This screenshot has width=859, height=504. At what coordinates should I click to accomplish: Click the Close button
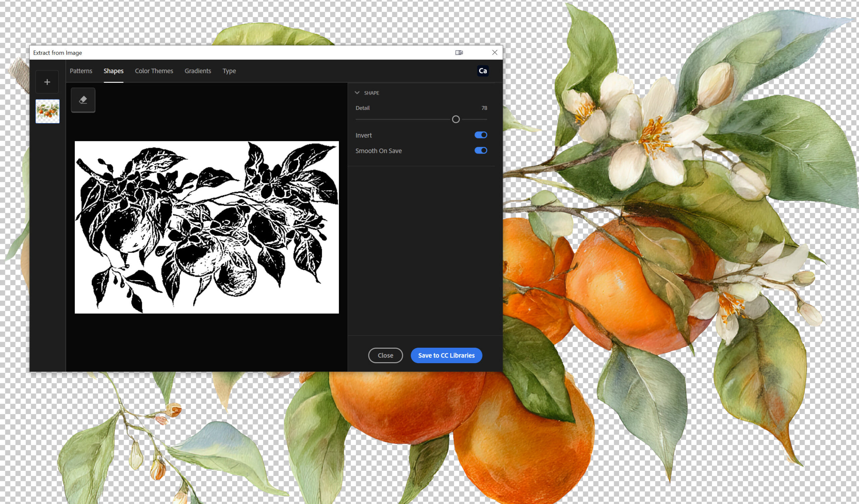pyautogui.click(x=385, y=355)
